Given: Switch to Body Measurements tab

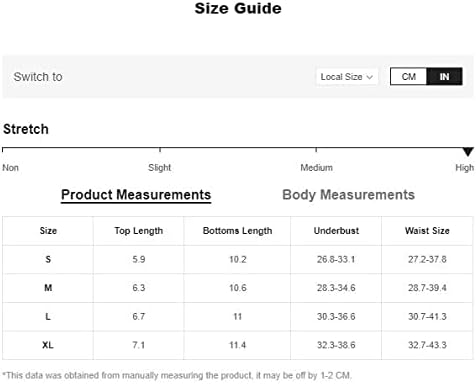Looking at the screenshot, I should 348,195.
